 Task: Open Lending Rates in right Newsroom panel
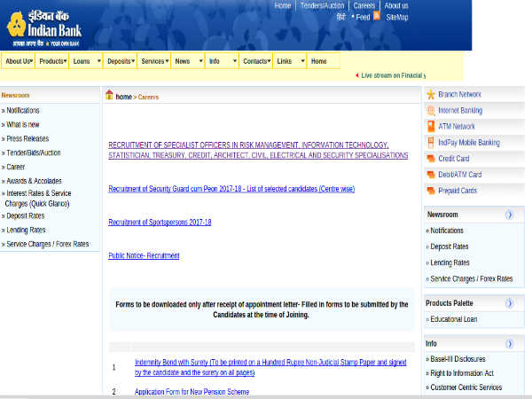pos(450,262)
